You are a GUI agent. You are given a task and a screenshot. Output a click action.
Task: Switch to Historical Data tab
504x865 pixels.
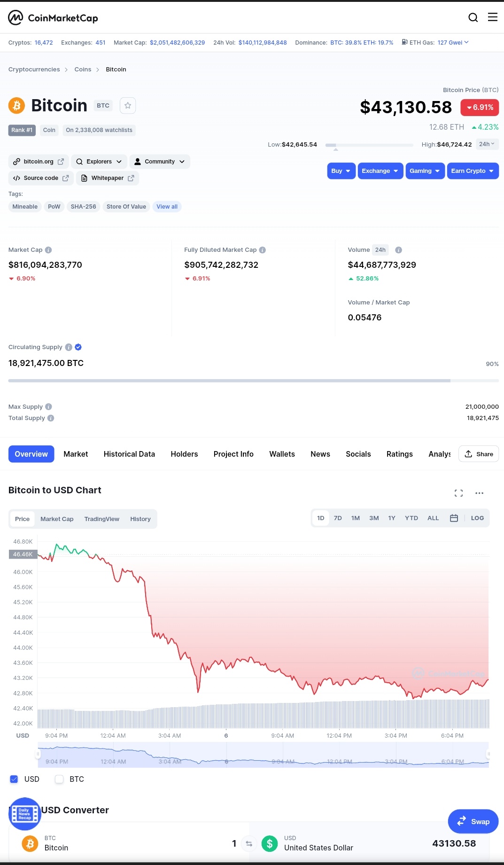coord(129,454)
